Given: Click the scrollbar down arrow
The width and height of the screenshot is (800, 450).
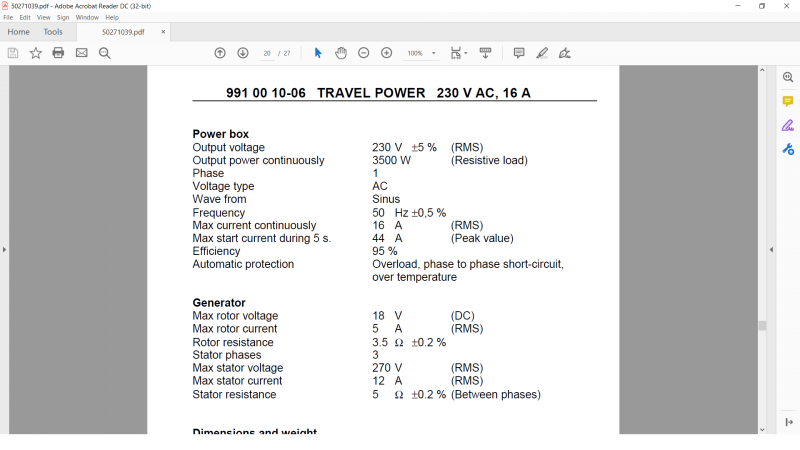Looking at the screenshot, I should point(762,430).
